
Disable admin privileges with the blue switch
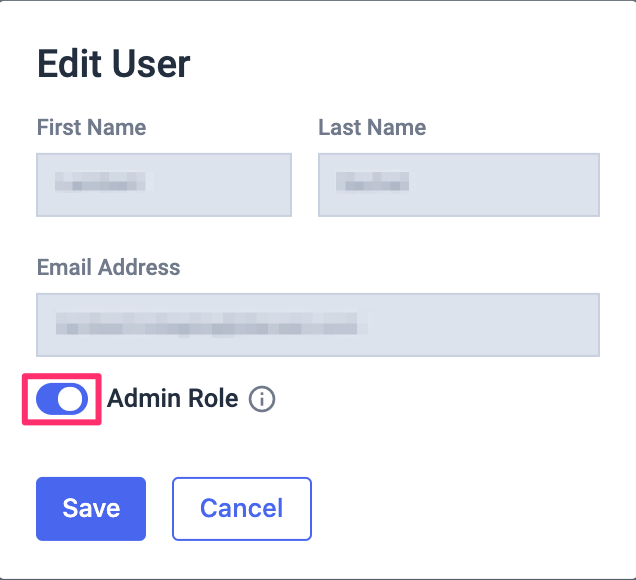(62, 399)
